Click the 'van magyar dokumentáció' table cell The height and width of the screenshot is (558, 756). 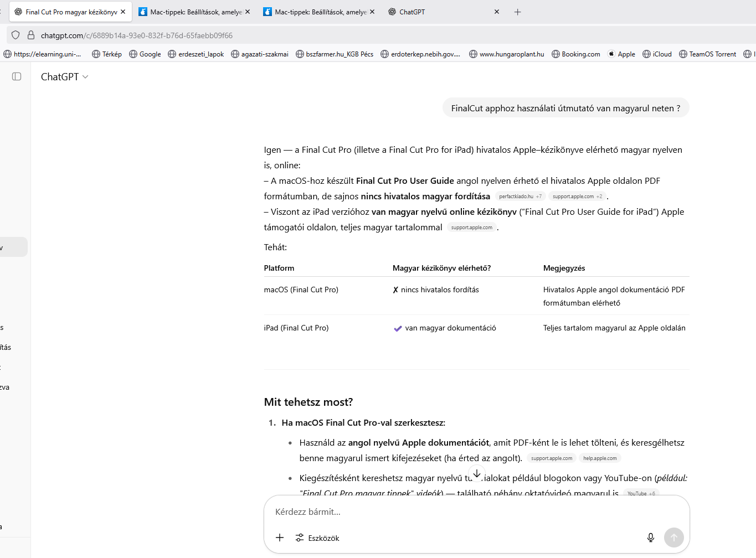pos(445,328)
